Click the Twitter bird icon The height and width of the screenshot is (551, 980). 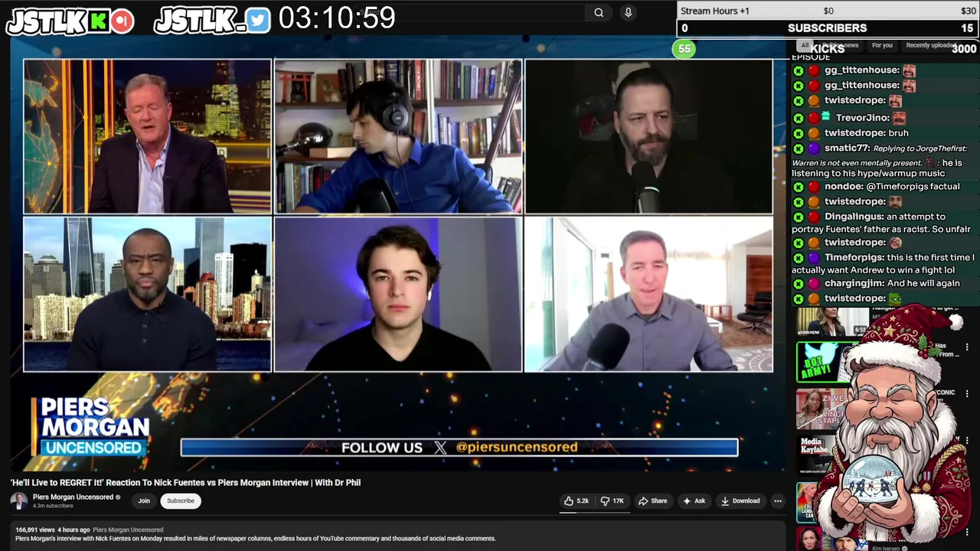tap(258, 21)
